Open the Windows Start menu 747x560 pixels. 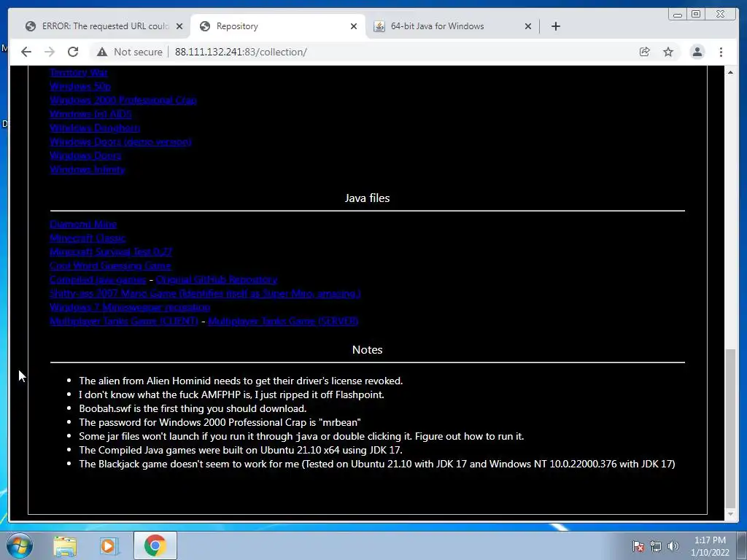(20, 545)
